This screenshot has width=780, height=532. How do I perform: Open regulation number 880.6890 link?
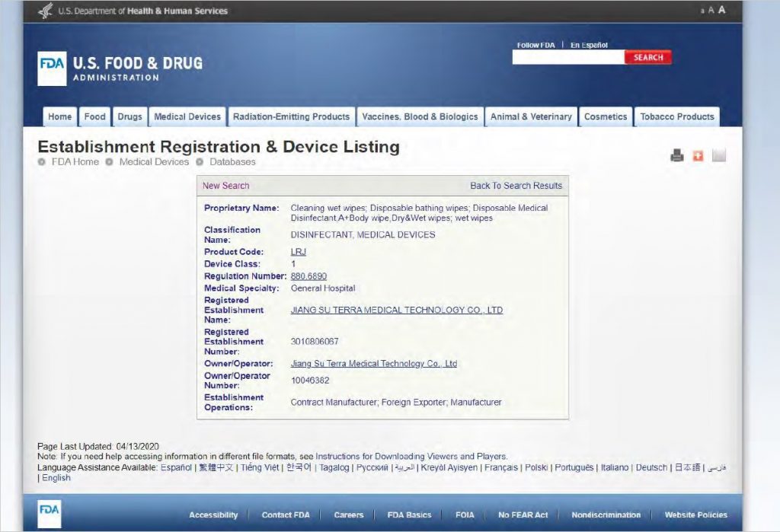coord(308,276)
